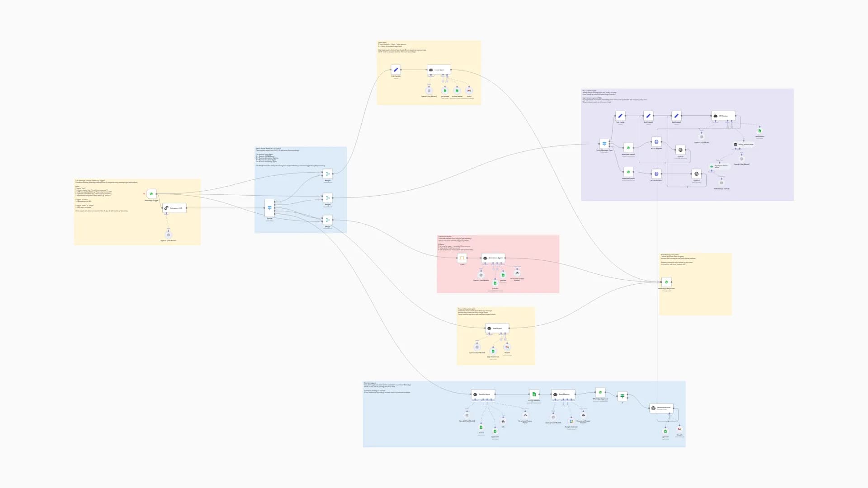Select Google Sheets tool beside HR Chatbot
The width and height of the screenshot is (868, 488).
click(759, 131)
